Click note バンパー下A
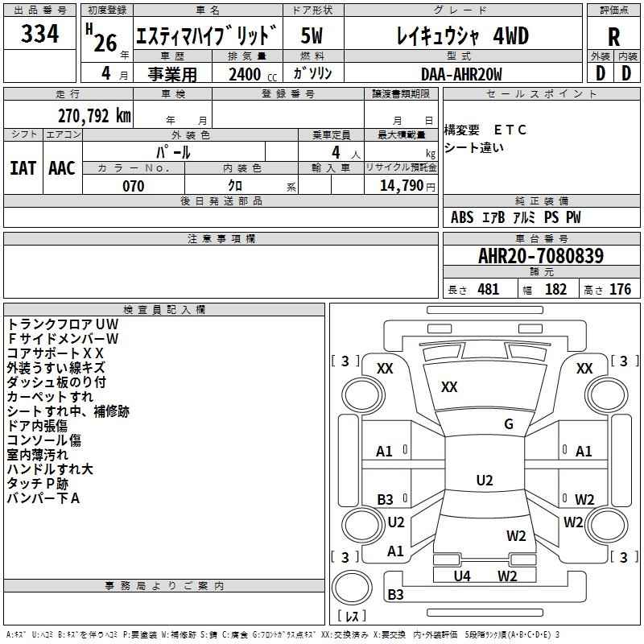Screen dimensions: 644x644 [x=43, y=498]
